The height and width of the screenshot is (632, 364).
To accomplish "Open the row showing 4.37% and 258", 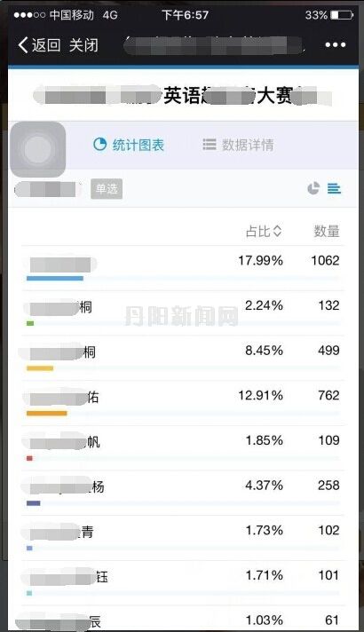I will tap(183, 493).
